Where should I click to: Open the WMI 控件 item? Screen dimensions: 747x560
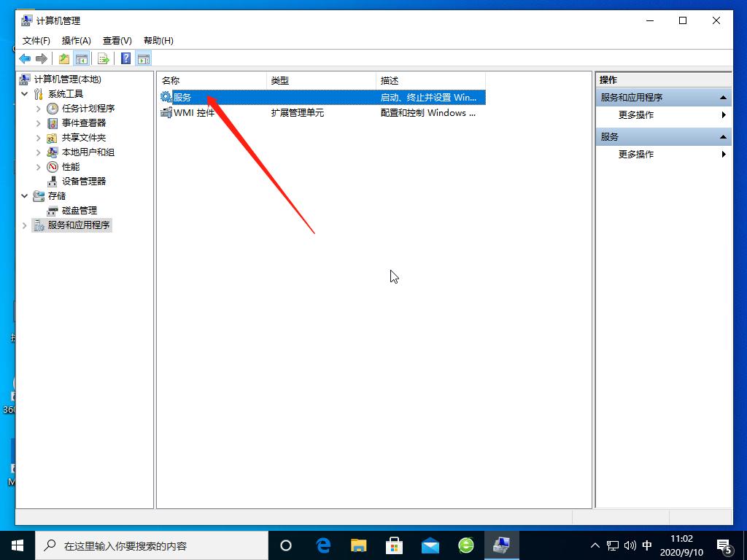pos(194,112)
